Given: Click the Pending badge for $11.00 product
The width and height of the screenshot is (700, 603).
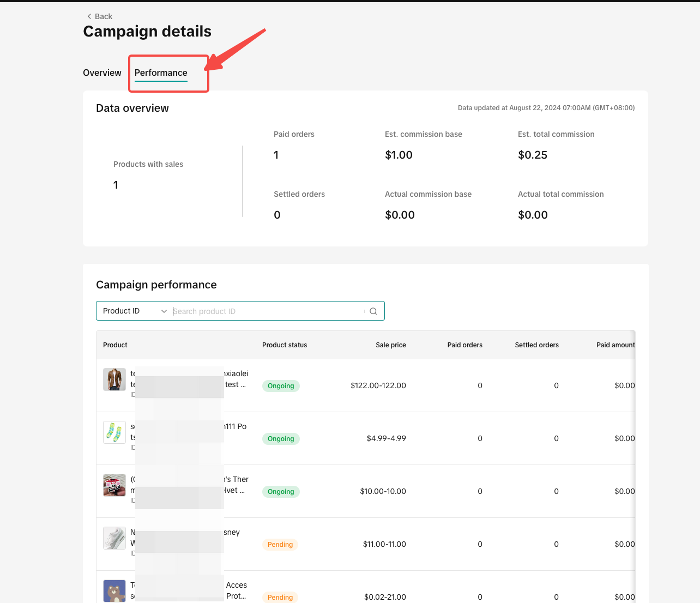Looking at the screenshot, I should (x=280, y=545).
